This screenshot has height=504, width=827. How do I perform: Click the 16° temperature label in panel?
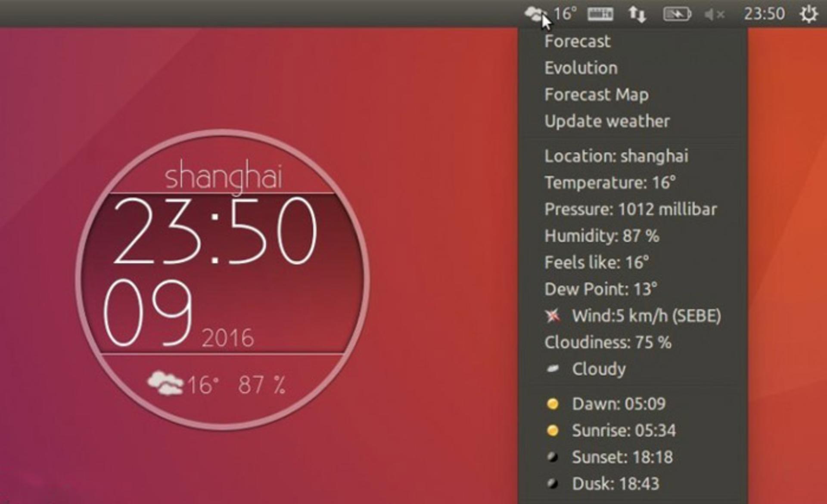click(565, 14)
